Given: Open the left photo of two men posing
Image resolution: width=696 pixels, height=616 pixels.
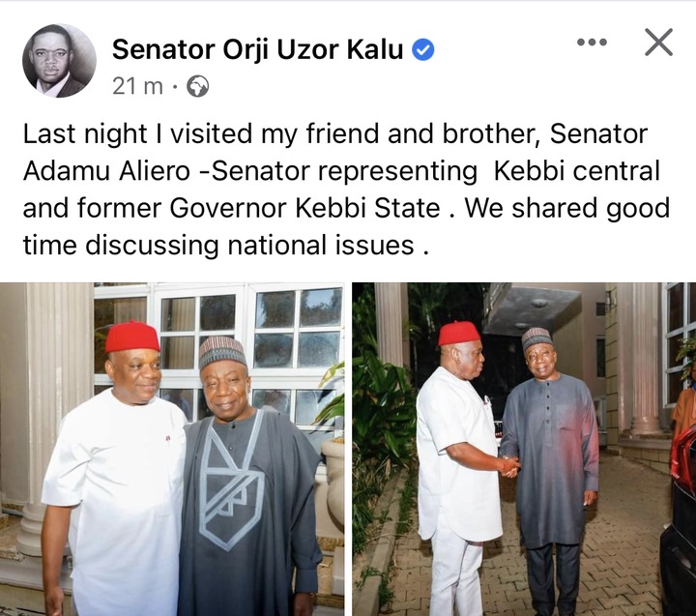Looking at the screenshot, I should (172, 449).
